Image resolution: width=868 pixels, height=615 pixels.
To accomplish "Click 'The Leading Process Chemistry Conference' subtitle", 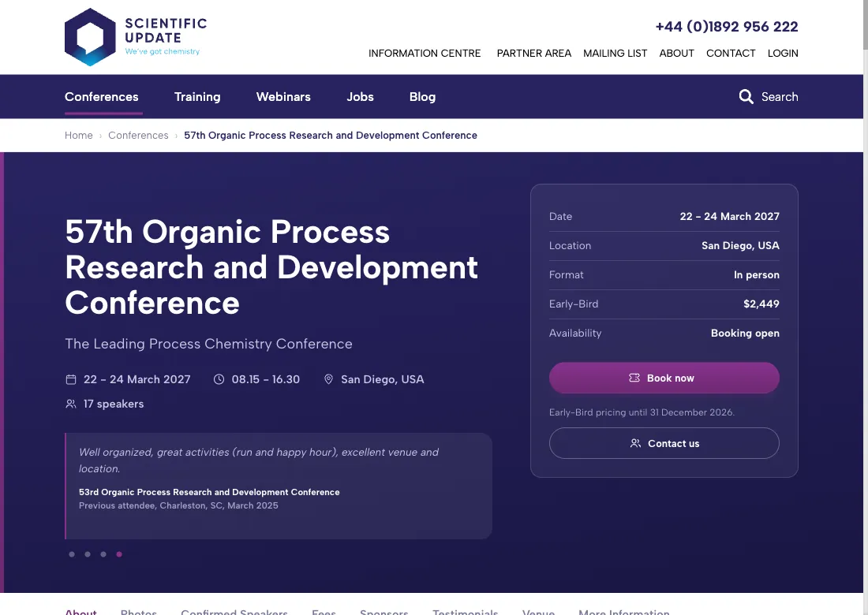I will (208, 344).
